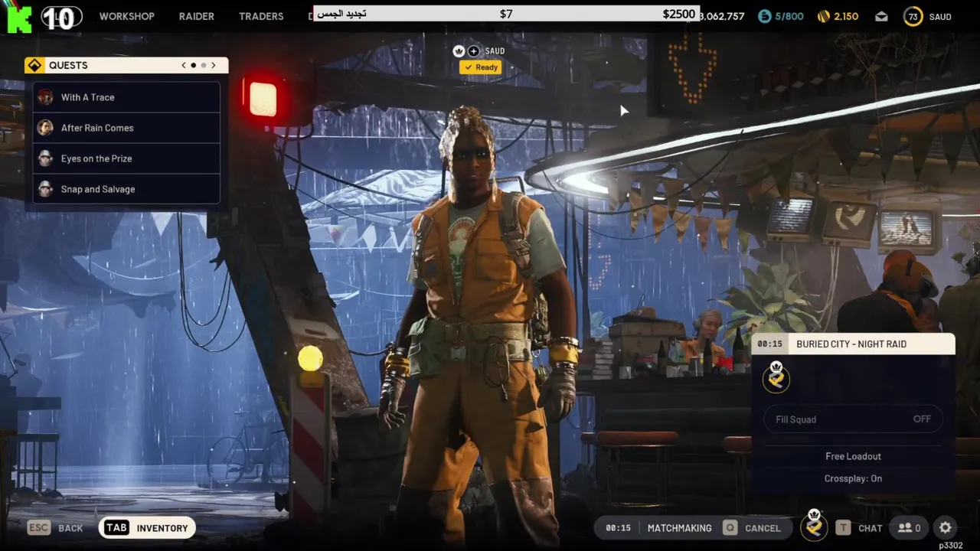The width and height of the screenshot is (980, 551).
Task: Open the Chat button
Action: (859, 528)
